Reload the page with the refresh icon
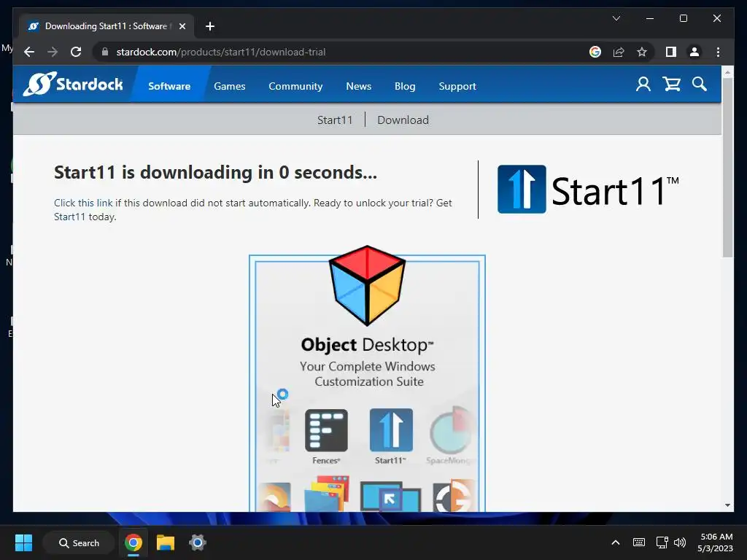Image resolution: width=747 pixels, height=560 pixels. 76,52
